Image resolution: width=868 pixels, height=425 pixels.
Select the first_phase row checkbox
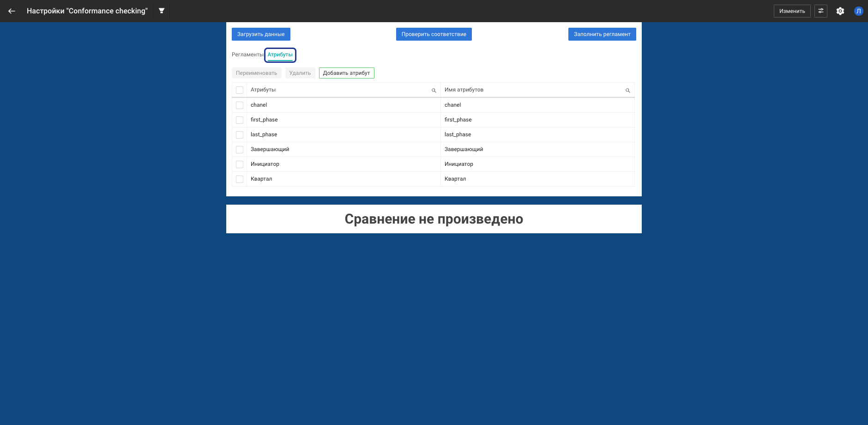click(240, 120)
